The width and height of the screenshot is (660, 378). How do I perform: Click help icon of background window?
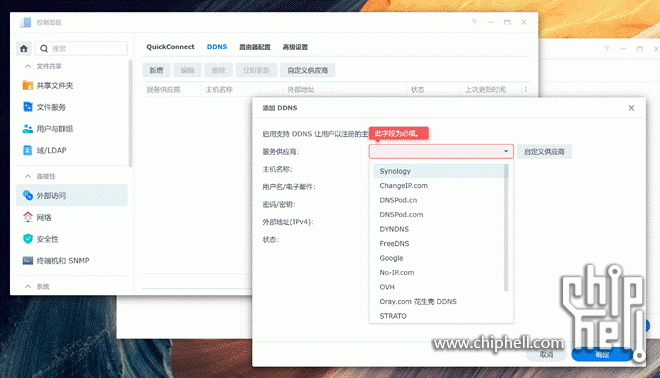pyautogui.click(x=607, y=49)
